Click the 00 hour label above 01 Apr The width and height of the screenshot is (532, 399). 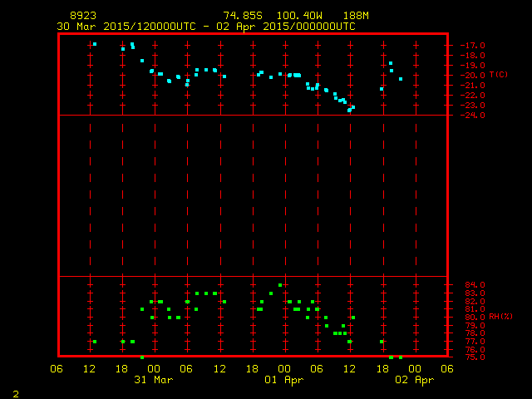coord(284,369)
